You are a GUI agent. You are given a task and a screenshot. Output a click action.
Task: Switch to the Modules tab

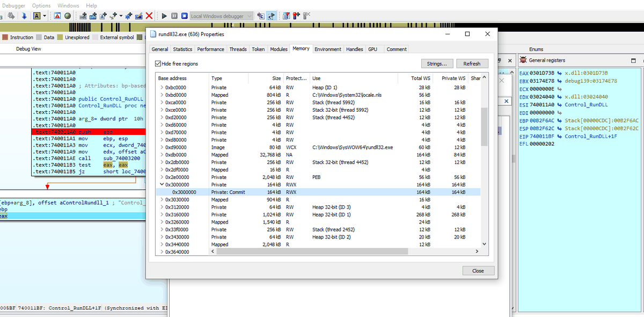click(279, 49)
